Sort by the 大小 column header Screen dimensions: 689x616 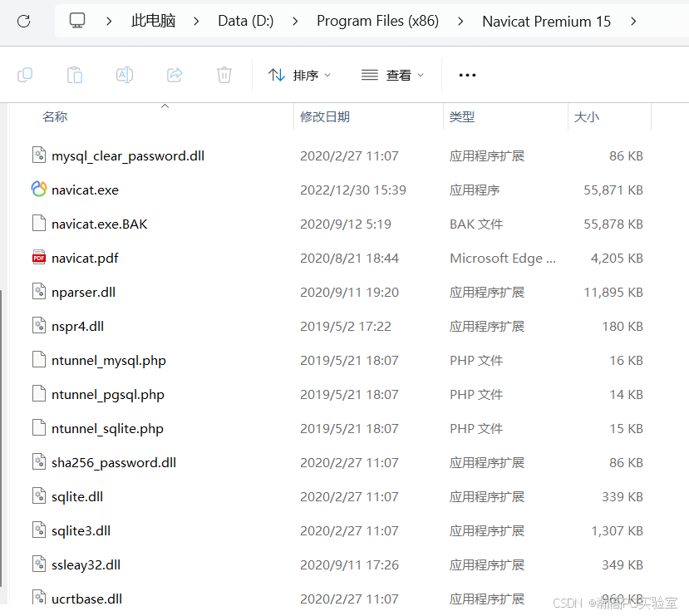point(587,117)
